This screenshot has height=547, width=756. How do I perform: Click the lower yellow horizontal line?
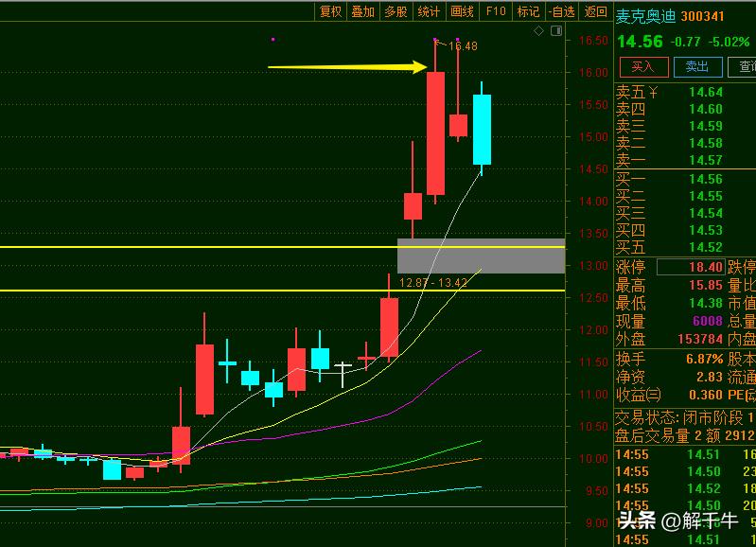point(282,291)
